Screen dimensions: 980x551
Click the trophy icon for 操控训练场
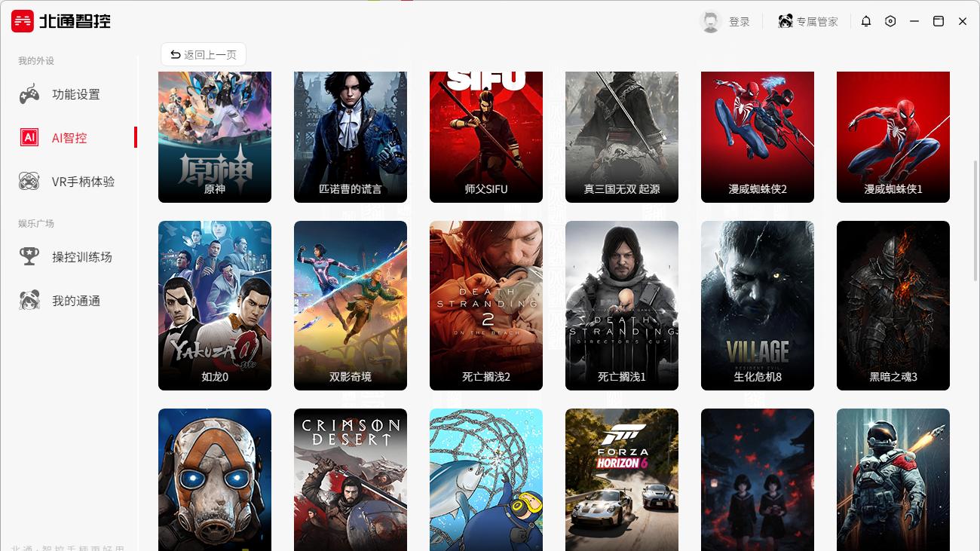tap(29, 257)
